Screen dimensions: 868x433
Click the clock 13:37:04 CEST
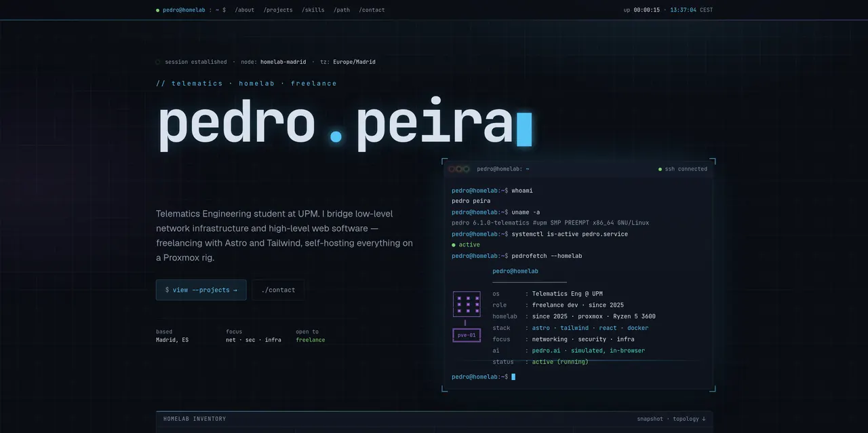coord(691,10)
